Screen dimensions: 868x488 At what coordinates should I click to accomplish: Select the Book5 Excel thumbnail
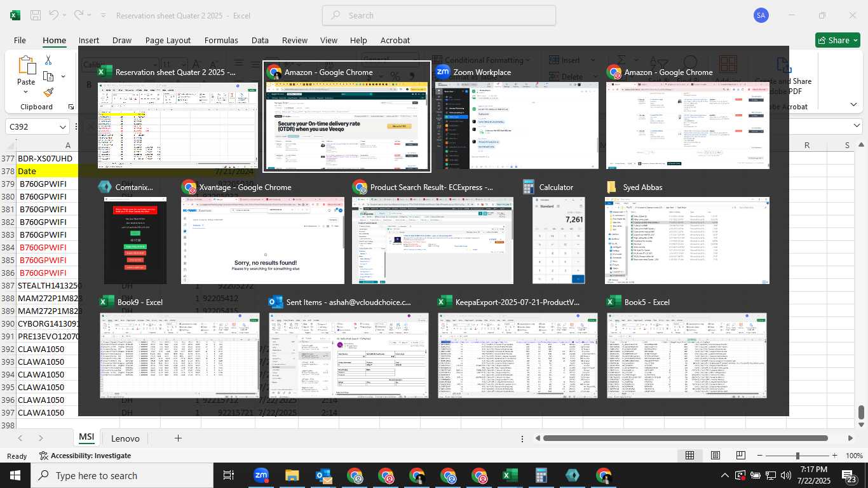[687, 346]
